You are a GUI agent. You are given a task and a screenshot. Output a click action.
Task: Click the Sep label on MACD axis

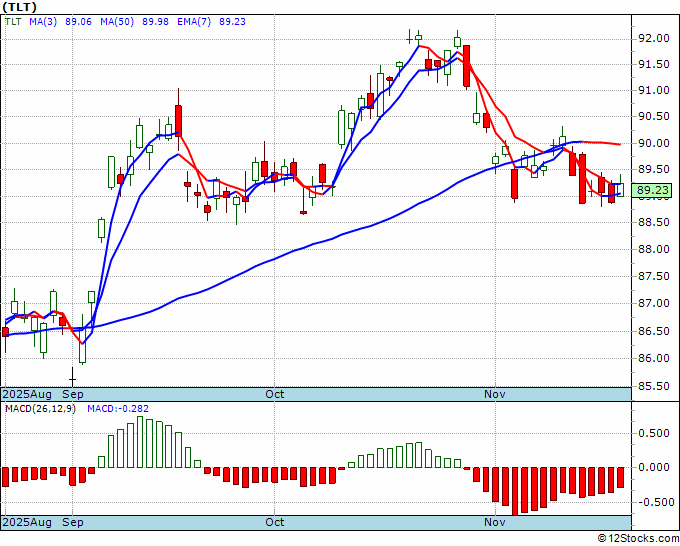[73, 522]
